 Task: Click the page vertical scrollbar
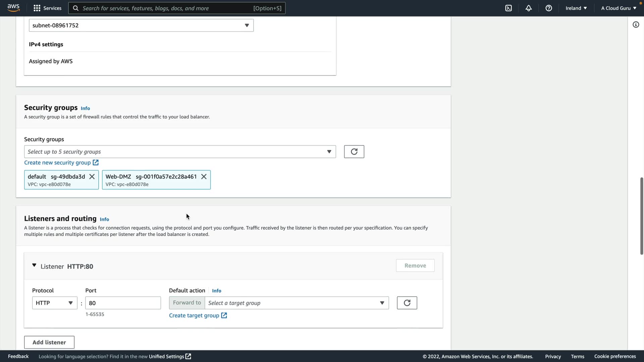click(641, 216)
